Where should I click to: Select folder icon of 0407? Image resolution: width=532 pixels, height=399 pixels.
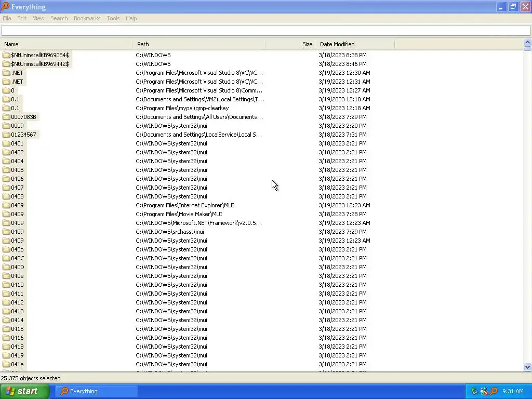(x=6, y=187)
